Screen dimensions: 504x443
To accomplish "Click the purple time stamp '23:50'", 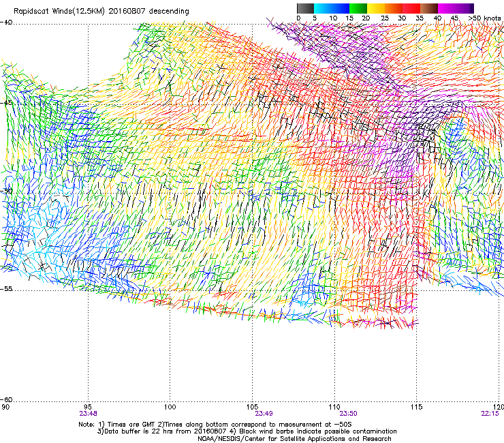I will pyautogui.click(x=349, y=414).
